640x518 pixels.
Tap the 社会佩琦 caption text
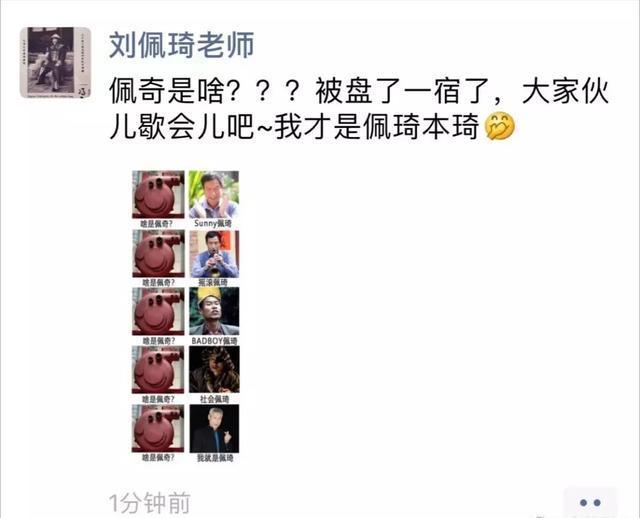[214, 399]
